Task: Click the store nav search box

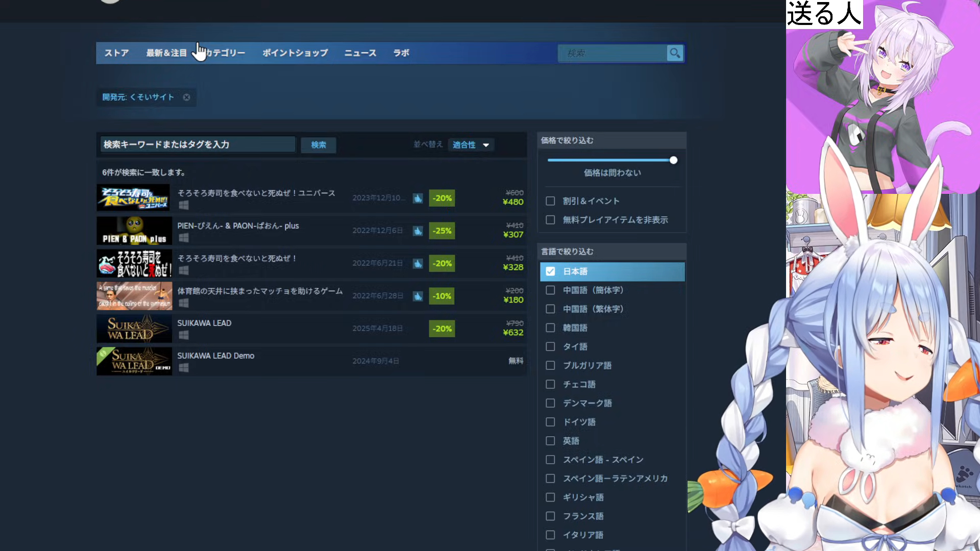Action: point(613,53)
